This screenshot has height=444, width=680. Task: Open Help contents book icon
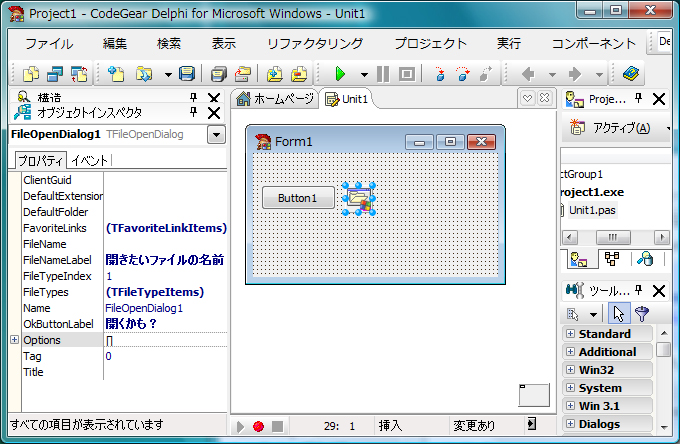click(631, 74)
